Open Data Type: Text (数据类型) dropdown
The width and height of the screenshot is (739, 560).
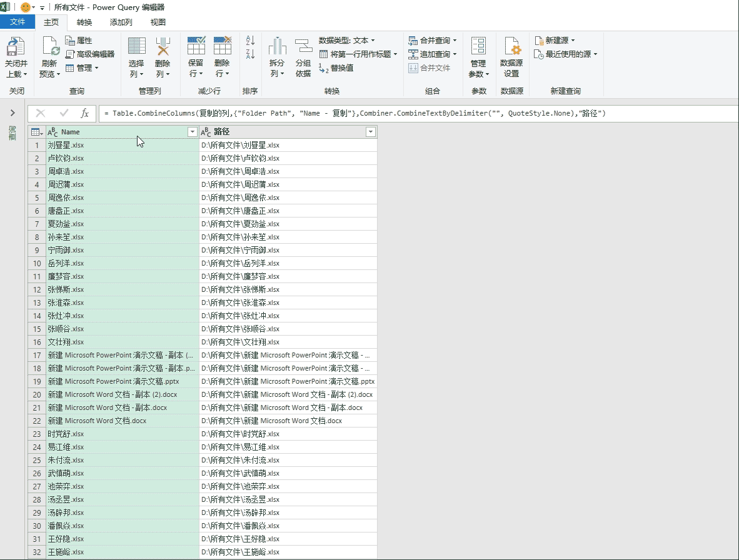click(346, 41)
